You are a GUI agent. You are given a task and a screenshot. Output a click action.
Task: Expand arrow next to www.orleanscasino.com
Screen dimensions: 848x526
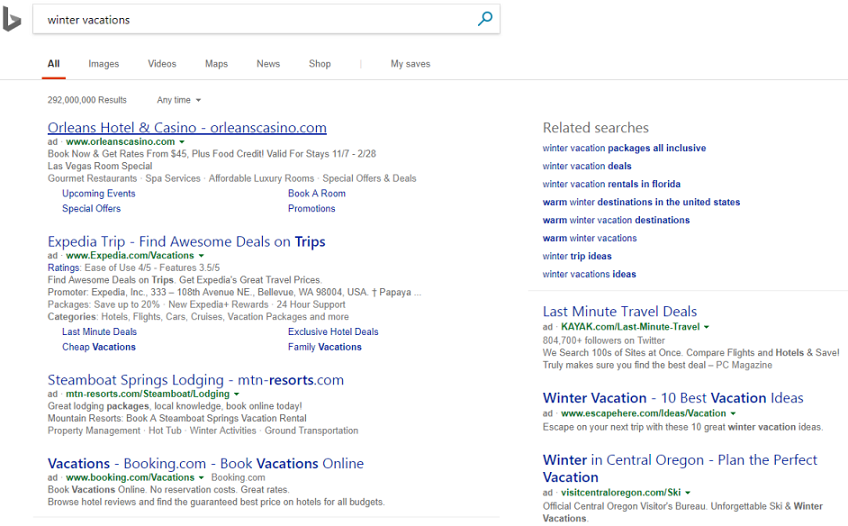click(x=182, y=142)
